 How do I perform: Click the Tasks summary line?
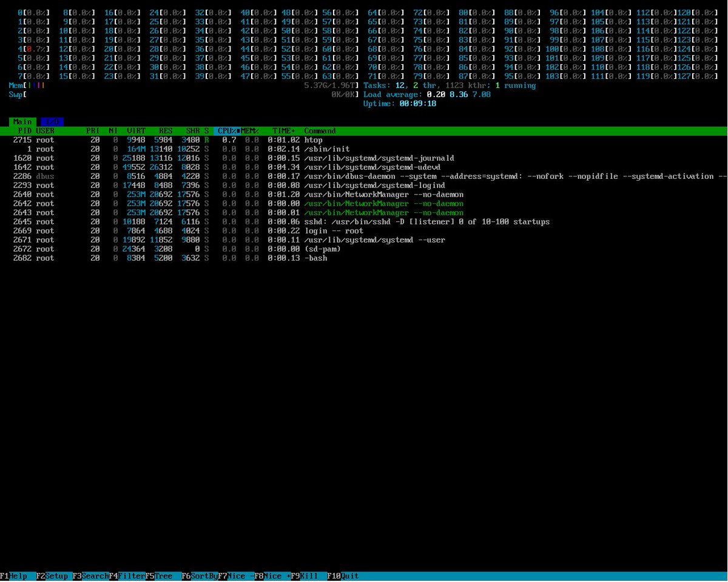[x=450, y=85]
